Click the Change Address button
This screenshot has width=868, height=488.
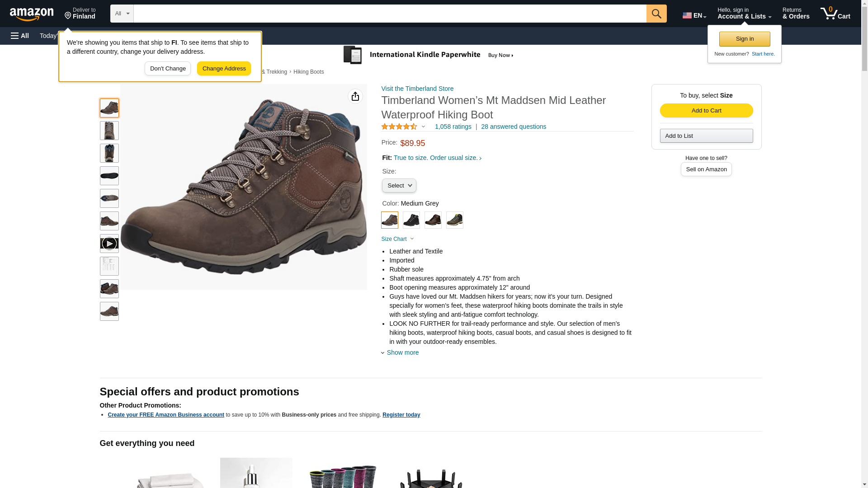coord(224,69)
